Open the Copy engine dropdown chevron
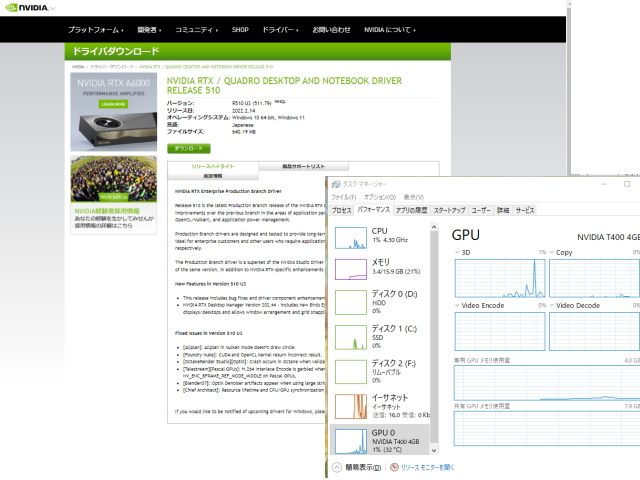Image resolution: width=640 pixels, height=480 pixels. [552, 252]
